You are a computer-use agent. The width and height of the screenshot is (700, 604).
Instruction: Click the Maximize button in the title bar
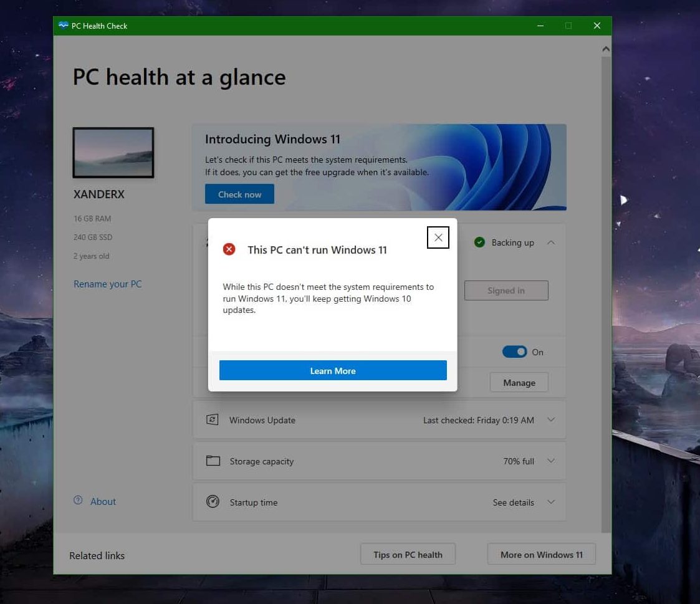click(x=568, y=26)
